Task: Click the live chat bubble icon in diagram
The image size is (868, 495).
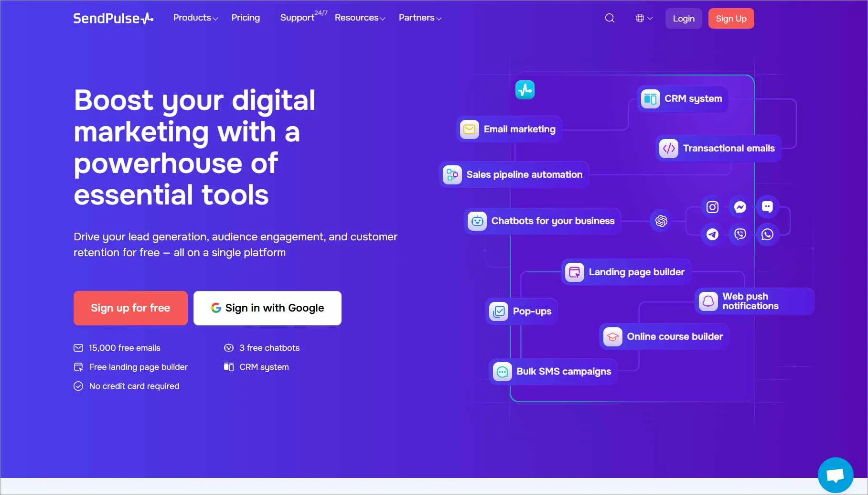Action: (767, 207)
